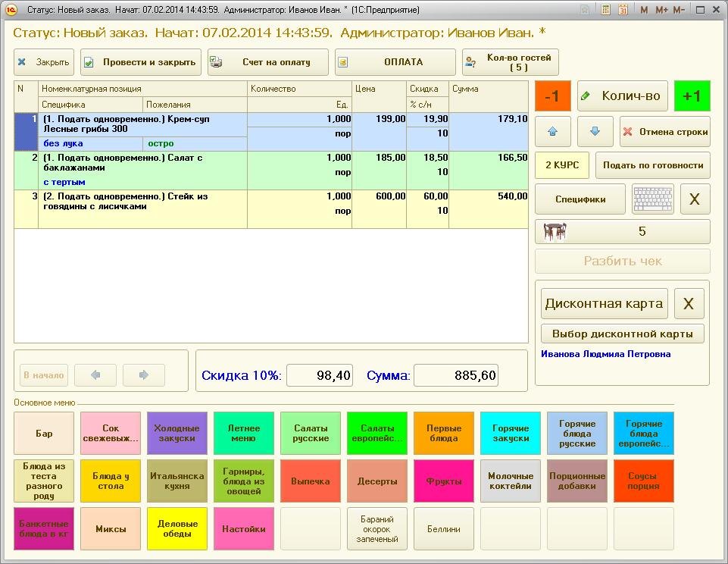Click В начало navigation button
728x564 pixels.
(44, 375)
